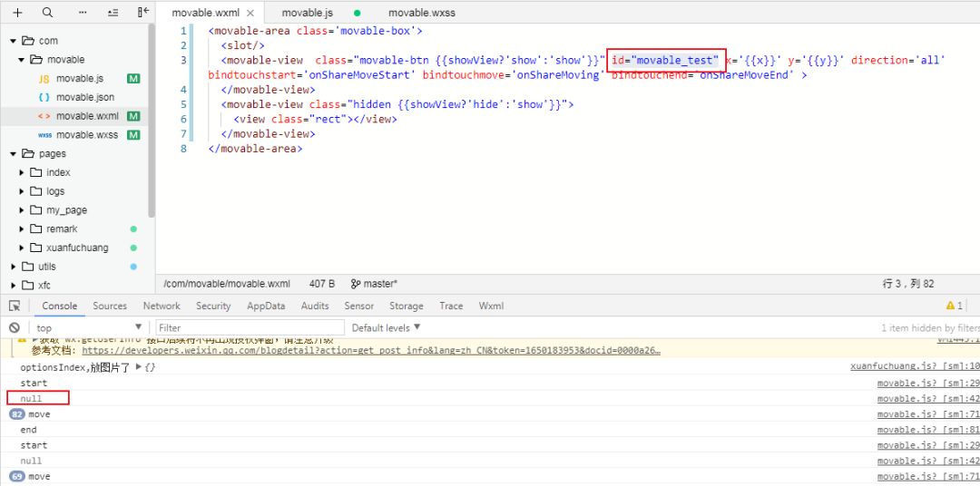
Task: Click line number 5 in the gutter
Action: pos(183,104)
